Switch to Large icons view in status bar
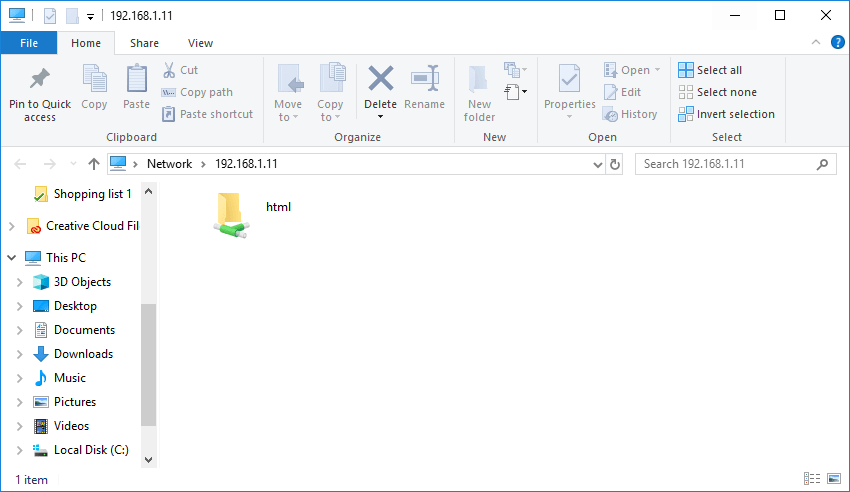This screenshot has width=850, height=492. pyautogui.click(x=834, y=478)
